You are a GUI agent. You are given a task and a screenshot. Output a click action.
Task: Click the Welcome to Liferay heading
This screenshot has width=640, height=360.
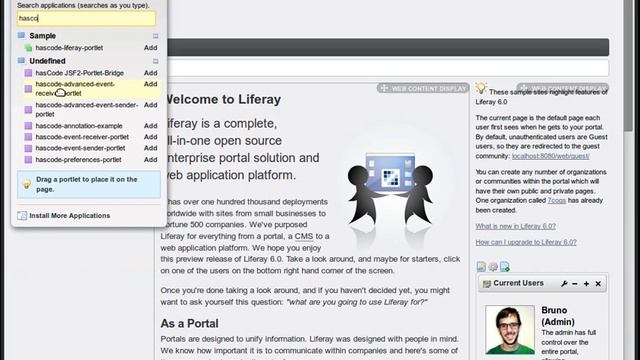pos(222,100)
